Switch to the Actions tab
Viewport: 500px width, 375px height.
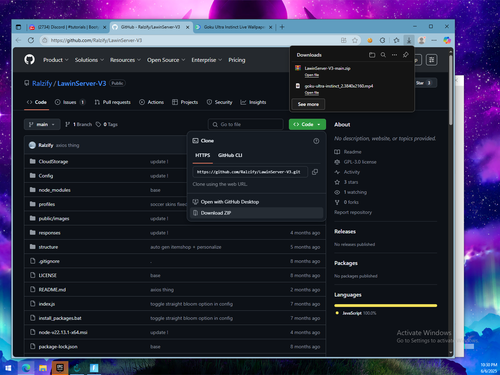(x=151, y=102)
